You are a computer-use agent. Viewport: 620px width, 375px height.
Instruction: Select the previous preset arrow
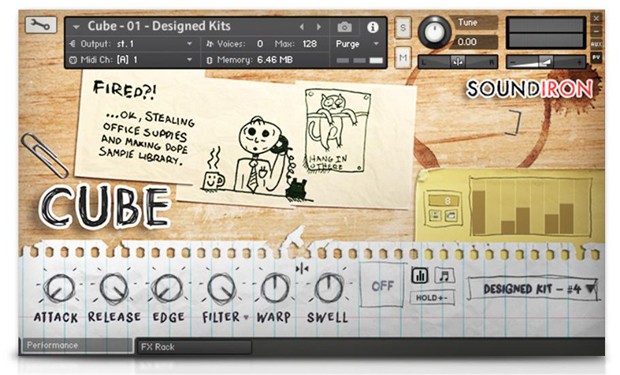click(302, 27)
